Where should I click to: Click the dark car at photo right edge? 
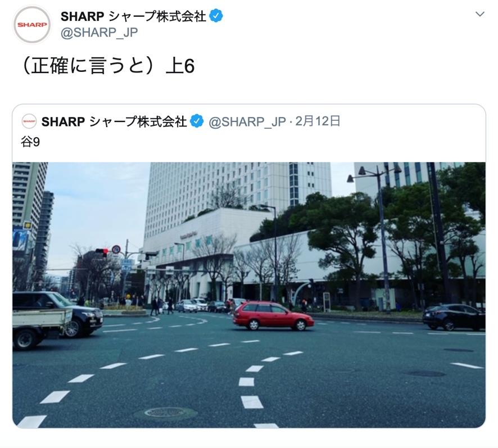point(454,317)
